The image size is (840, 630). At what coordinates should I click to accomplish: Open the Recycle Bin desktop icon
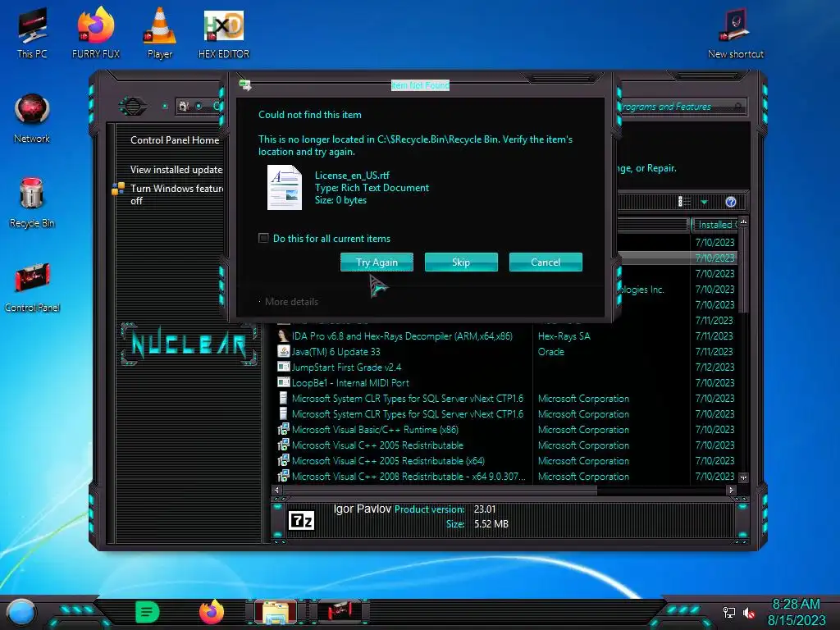click(32, 203)
